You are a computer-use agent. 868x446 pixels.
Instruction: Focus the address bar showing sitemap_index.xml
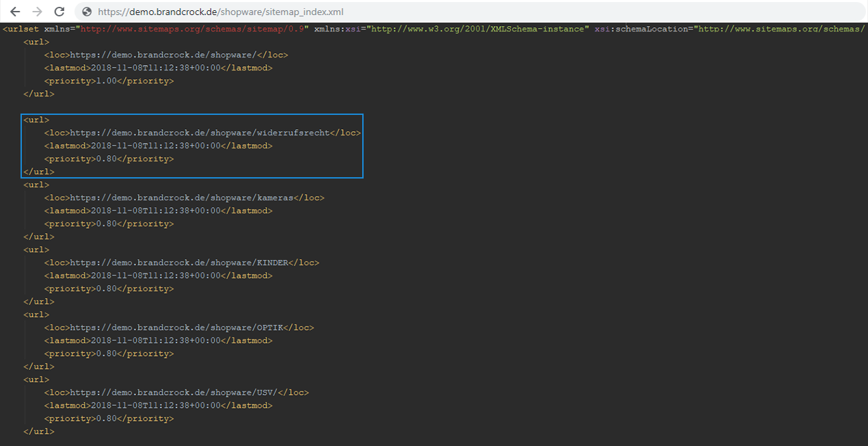point(470,12)
